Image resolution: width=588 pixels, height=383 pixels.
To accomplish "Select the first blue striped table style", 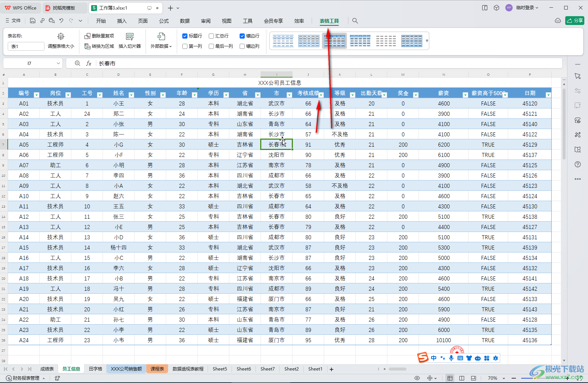I will coord(283,41).
